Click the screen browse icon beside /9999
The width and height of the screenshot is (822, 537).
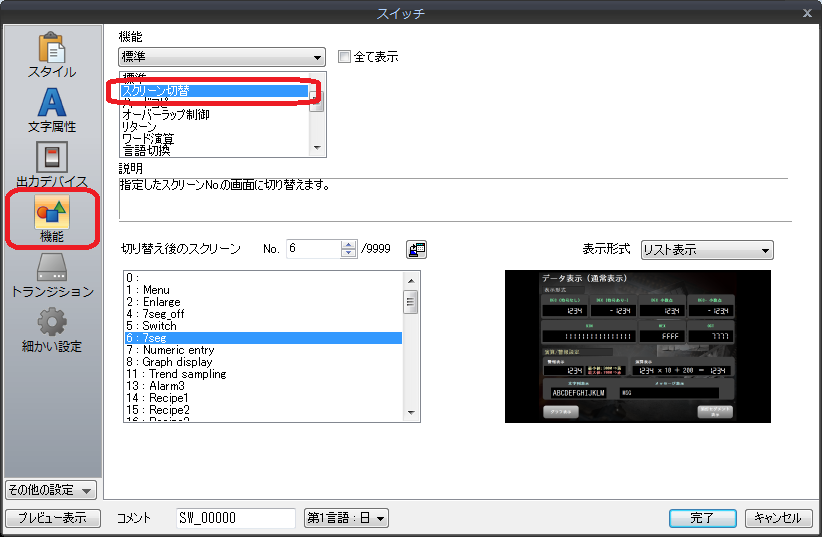[x=417, y=249]
